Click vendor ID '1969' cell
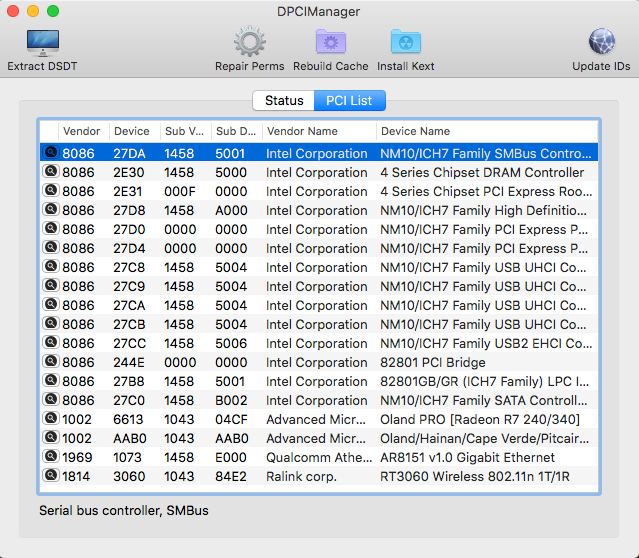 click(x=77, y=457)
